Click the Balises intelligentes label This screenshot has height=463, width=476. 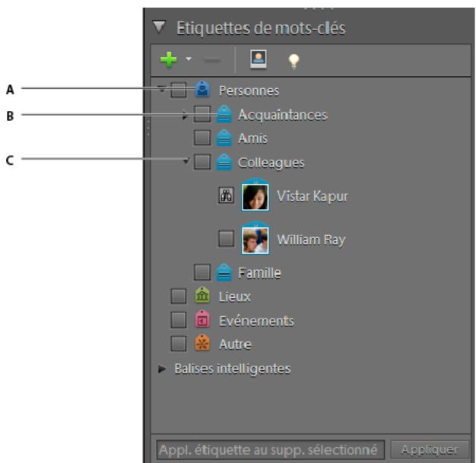click(233, 369)
